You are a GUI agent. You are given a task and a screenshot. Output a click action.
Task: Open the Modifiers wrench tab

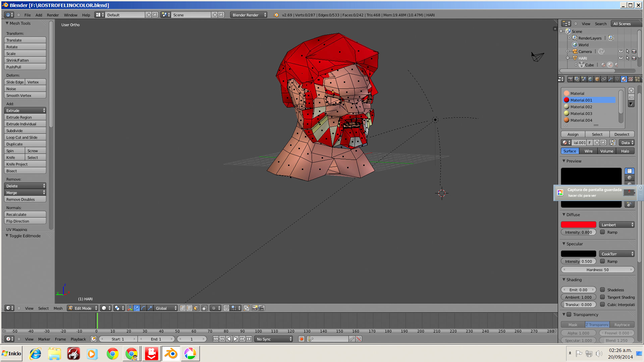coord(610,79)
